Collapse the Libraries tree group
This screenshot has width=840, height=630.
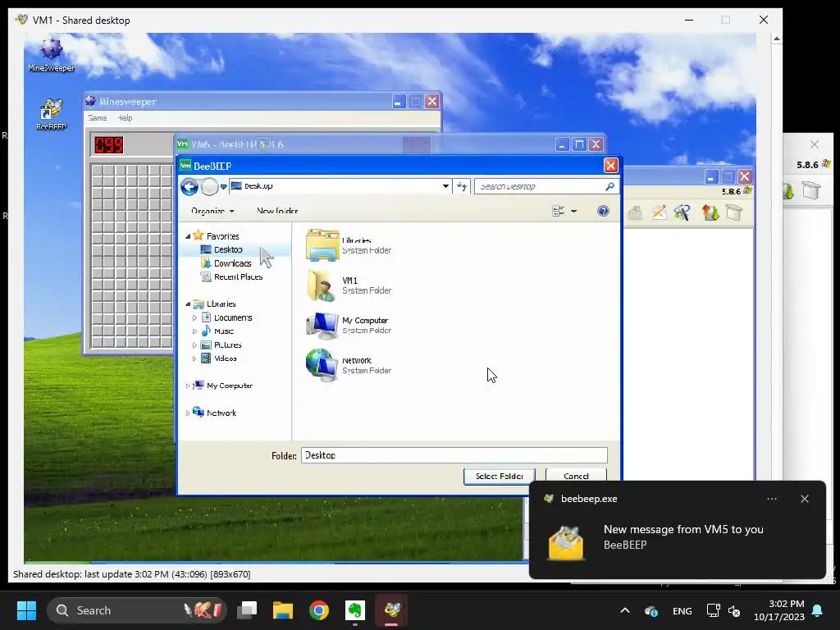click(x=188, y=304)
